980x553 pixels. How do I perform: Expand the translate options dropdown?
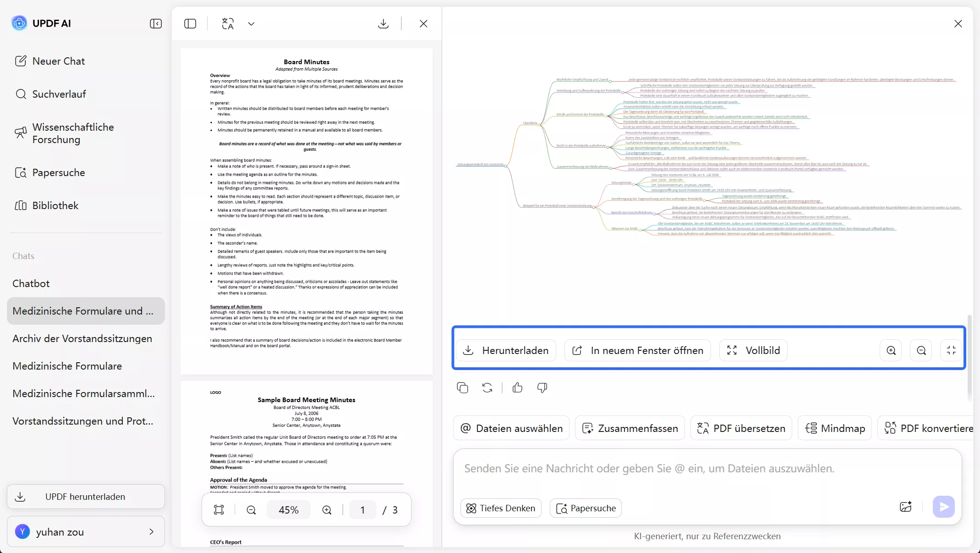pos(251,23)
